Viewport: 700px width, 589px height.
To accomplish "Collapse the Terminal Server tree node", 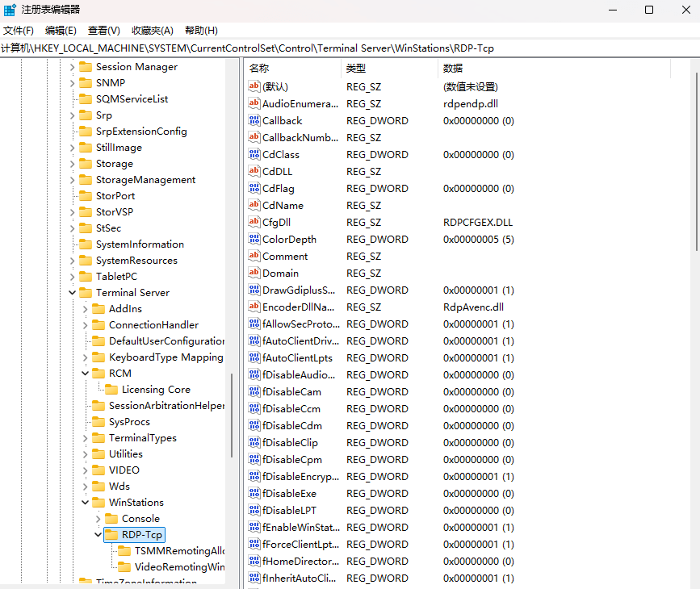I will (x=73, y=293).
